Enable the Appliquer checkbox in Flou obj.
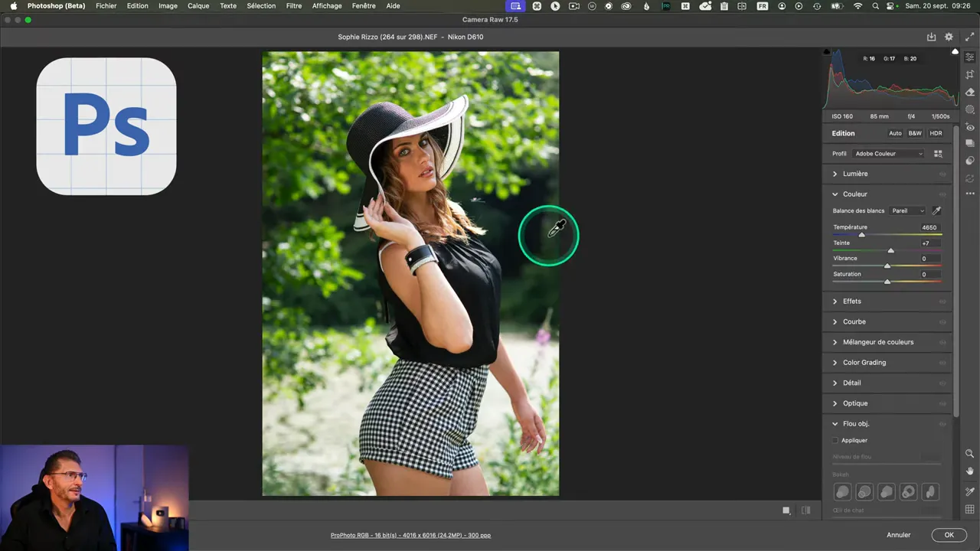The height and width of the screenshot is (551, 980). tap(835, 441)
